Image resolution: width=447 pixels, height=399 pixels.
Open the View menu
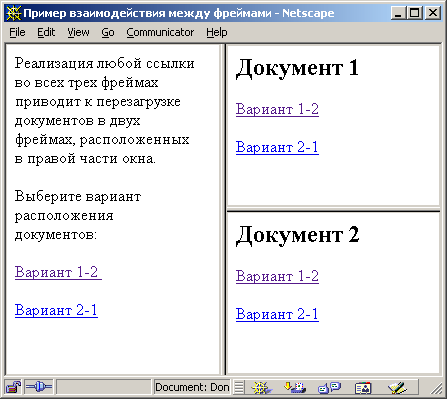tap(78, 32)
